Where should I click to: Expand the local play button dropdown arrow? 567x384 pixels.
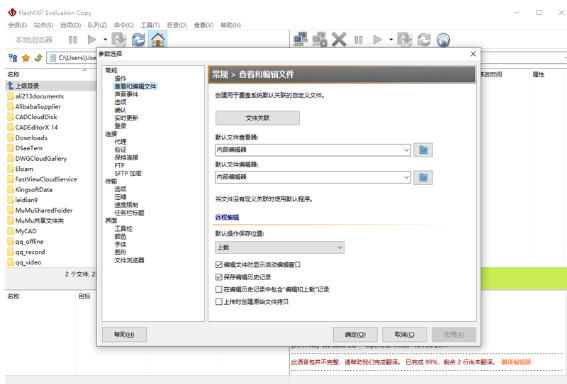click(x=105, y=40)
